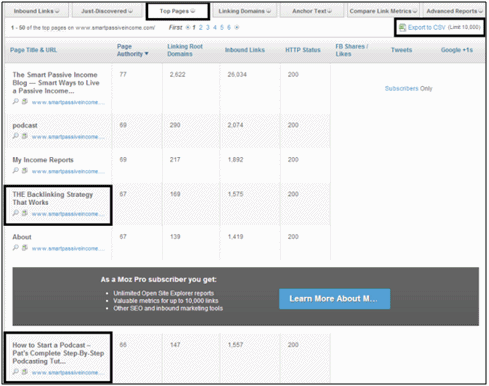Click magnifier icon under My Income Reports

coord(16,171)
